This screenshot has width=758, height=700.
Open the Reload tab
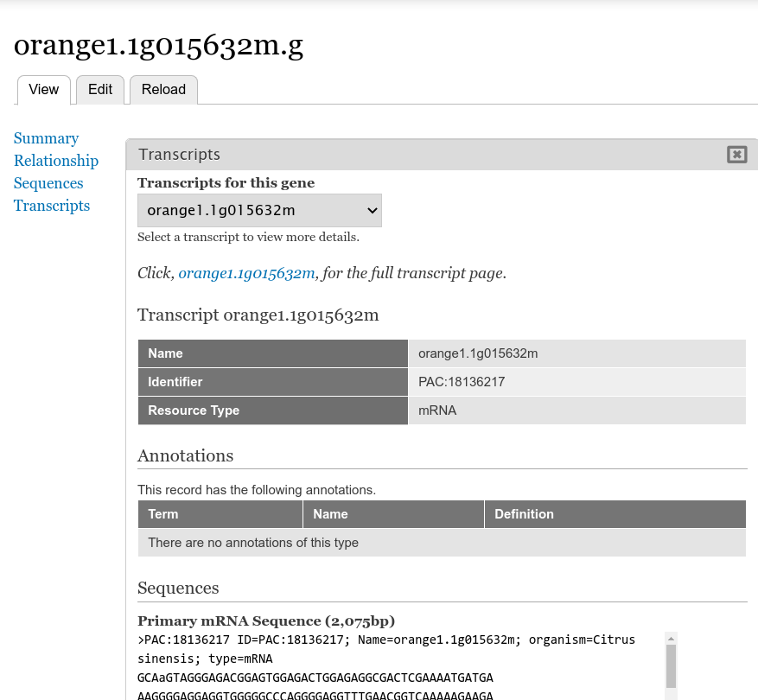pyautogui.click(x=163, y=90)
